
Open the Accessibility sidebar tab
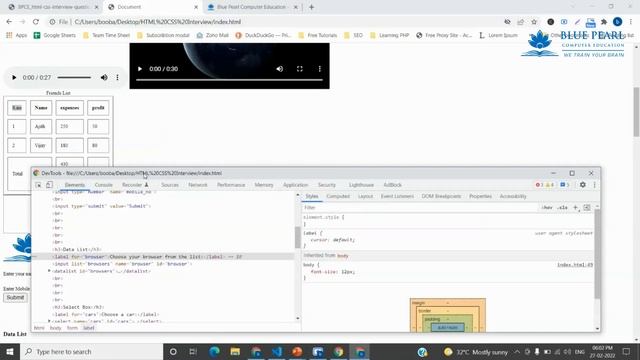[513, 196]
